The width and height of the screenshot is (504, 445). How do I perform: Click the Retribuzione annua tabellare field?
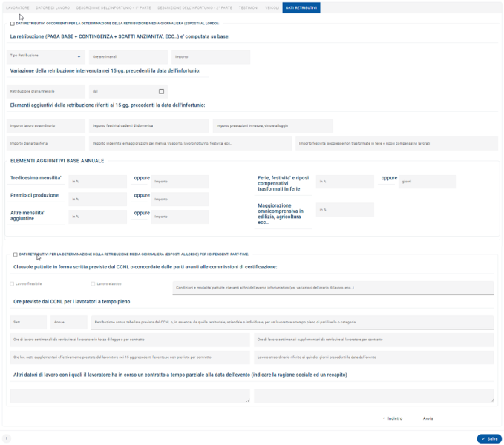pos(292,323)
